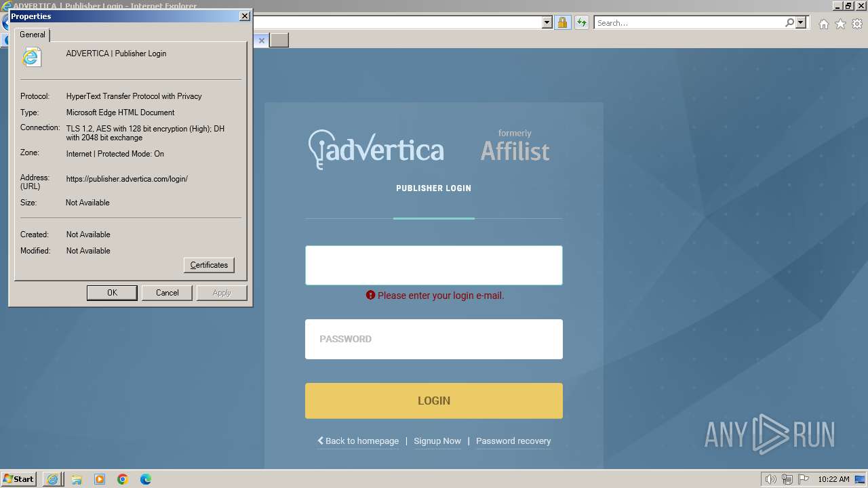
Task: Open the IE Home icon
Action: coord(823,24)
